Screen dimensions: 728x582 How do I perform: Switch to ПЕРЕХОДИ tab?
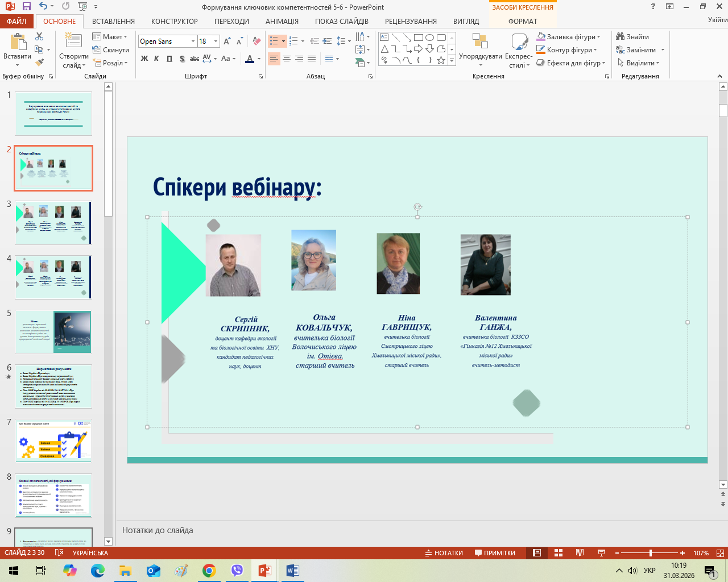[231, 21]
